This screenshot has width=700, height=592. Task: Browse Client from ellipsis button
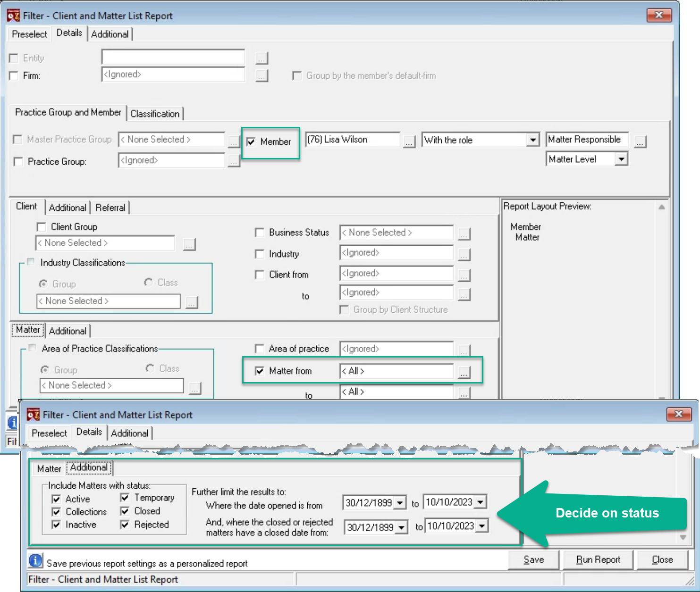click(464, 275)
